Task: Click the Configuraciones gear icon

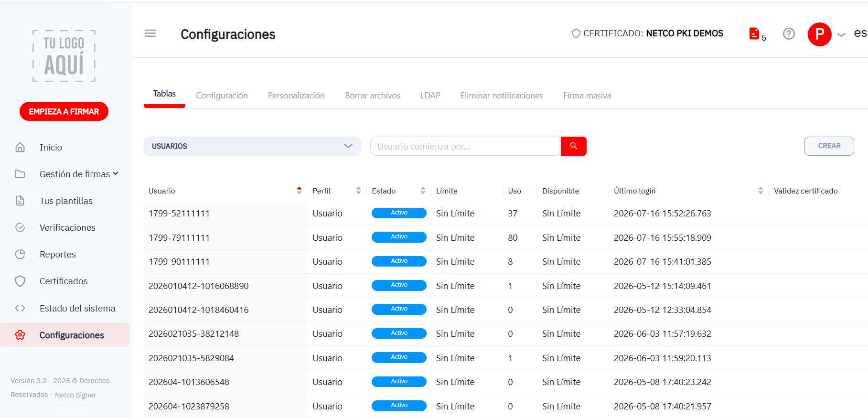Action: click(20, 335)
